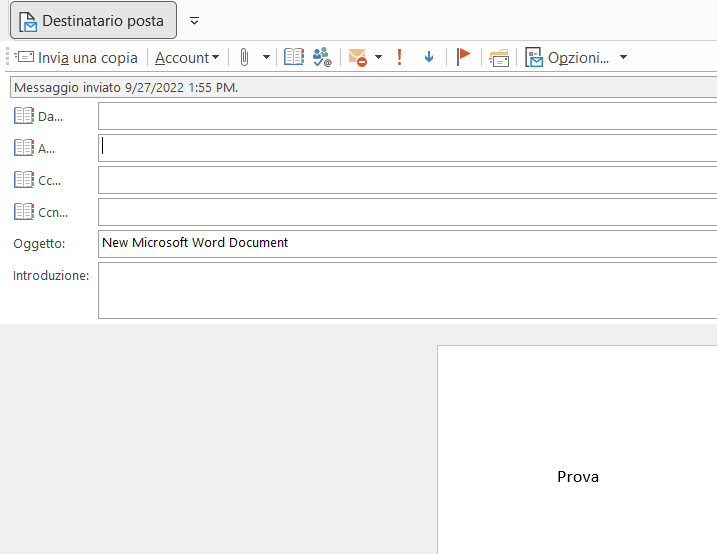Click the Oggetto subject field
This screenshot has width=717, height=554.
click(407, 244)
